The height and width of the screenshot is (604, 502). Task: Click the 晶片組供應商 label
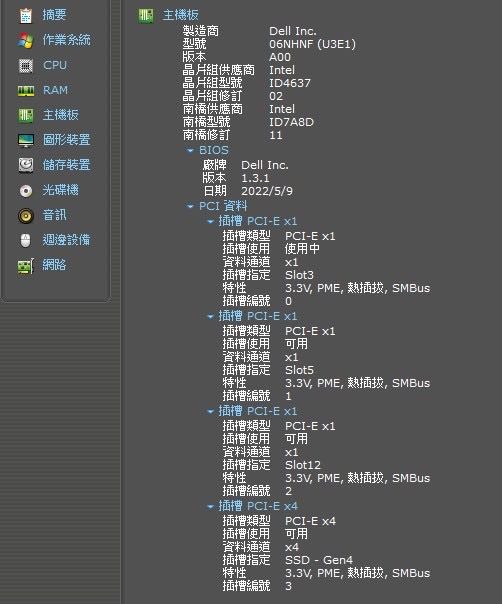pyautogui.click(x=218, y=70)
